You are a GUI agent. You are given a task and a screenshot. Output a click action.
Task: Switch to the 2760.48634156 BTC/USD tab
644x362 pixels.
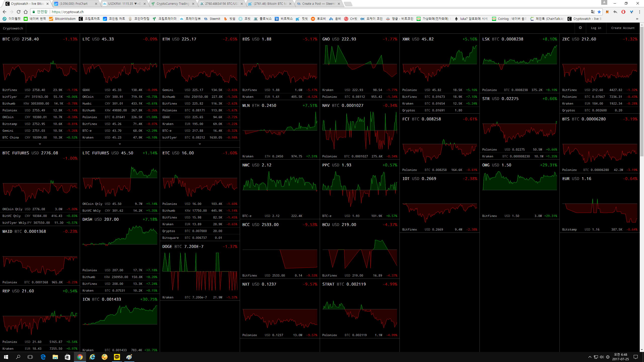click(221, 4)
